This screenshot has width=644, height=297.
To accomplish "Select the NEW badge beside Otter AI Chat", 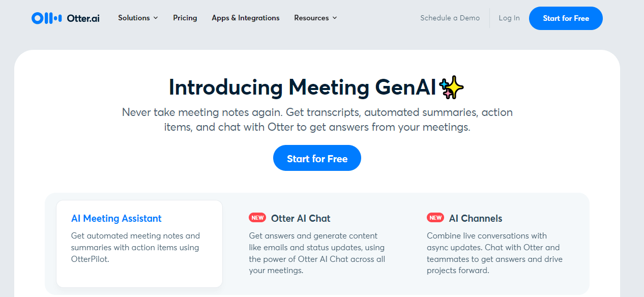I will point(257,218).
